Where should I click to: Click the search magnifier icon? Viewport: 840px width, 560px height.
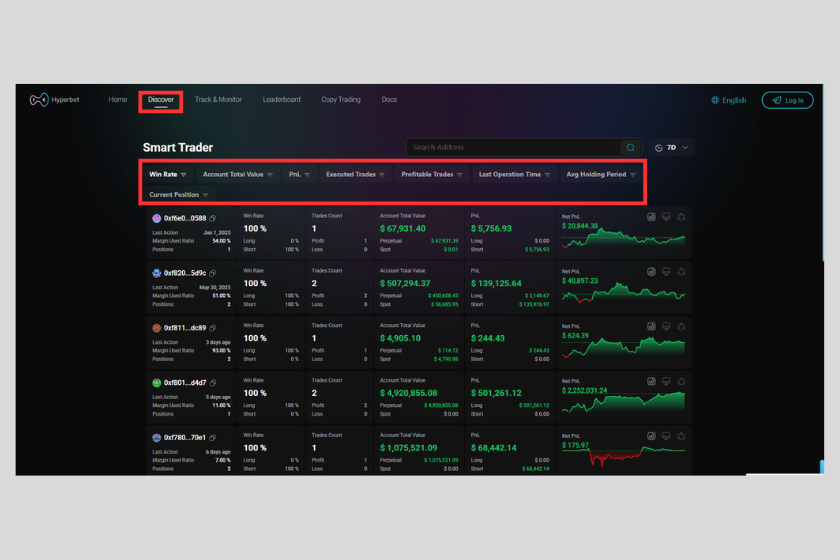point(631,147)
